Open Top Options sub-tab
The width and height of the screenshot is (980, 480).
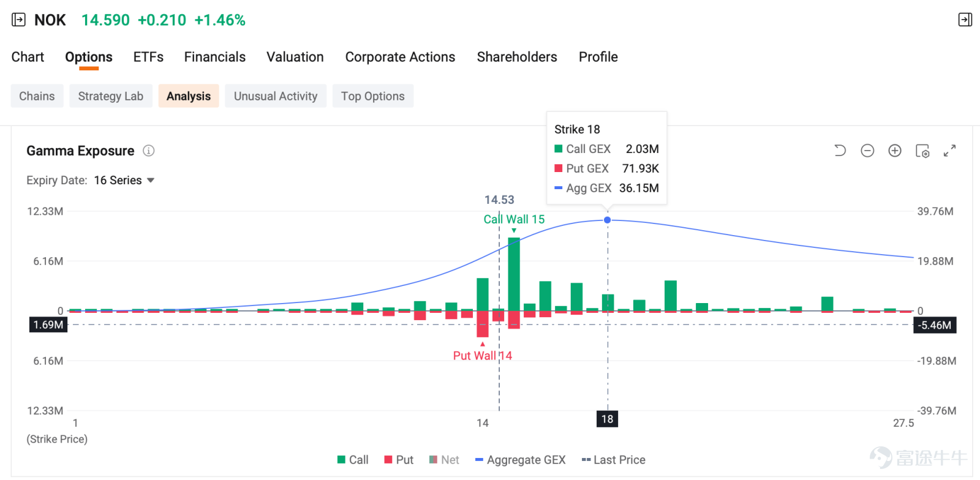(373, 96)
